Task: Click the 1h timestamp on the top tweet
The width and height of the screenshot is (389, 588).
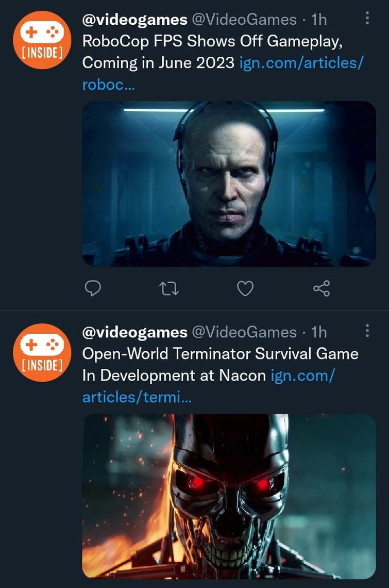Action: tap(320, 19)
